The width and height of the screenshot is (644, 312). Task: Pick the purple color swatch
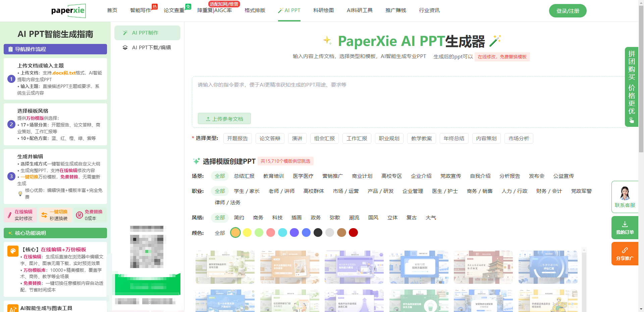click(294, 232)
